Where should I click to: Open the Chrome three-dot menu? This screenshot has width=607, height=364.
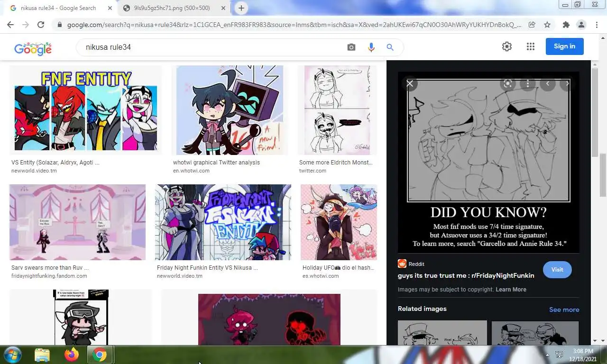597,25
